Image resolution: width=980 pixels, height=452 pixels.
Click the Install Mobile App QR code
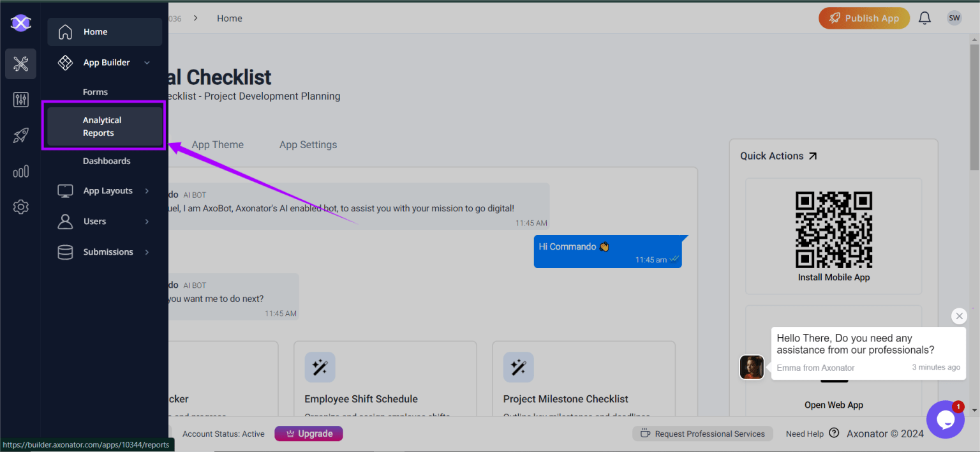click(833, 230)
